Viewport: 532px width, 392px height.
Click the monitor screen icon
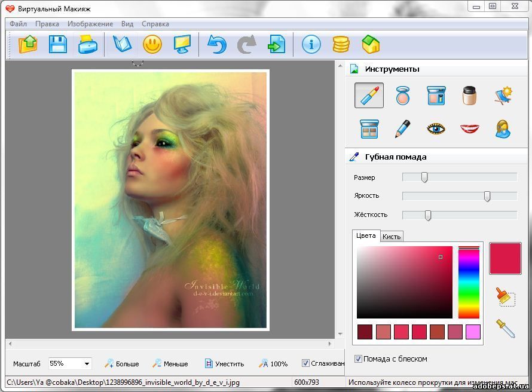click(x=182, y=44)
